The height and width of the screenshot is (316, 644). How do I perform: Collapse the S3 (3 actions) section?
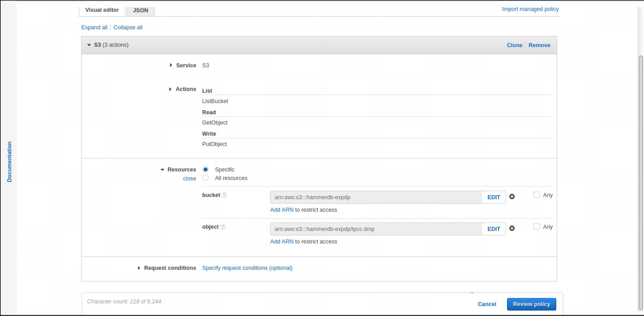coord(89,45)
